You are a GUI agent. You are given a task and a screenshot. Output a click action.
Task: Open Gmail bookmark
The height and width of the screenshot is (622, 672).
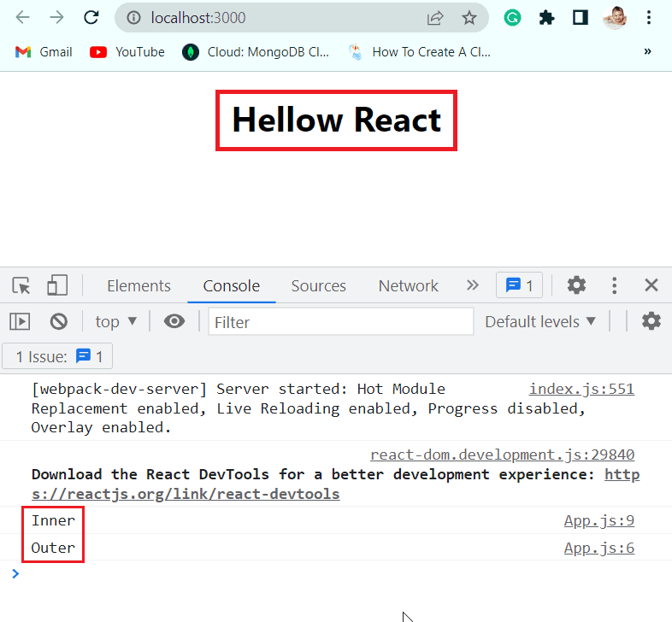pyautogui.click(x=44, y=52)
